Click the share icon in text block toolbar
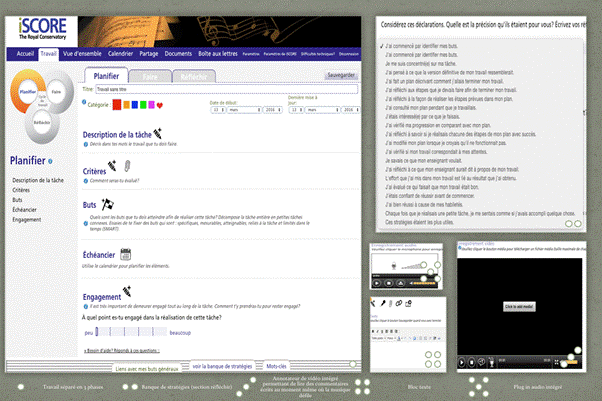The height and width of the screenshot is (401, 602). 408,303
